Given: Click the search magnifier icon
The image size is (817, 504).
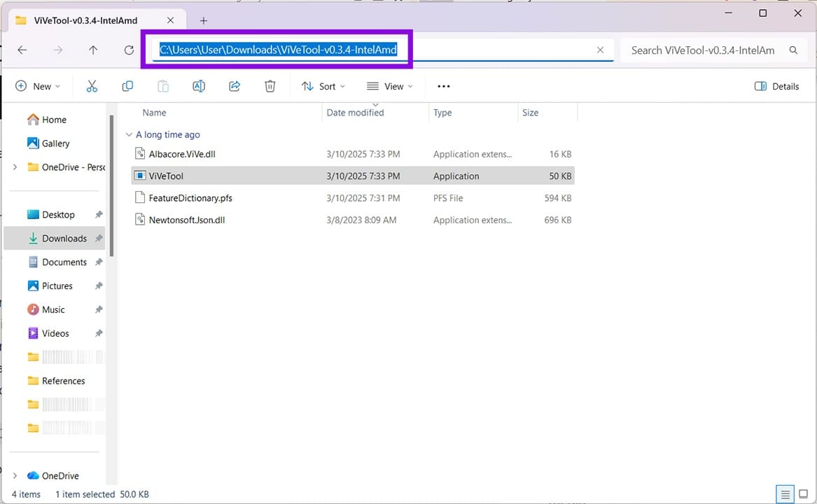Looking at the screenshot, I should pyautogui.click(x=793, y=50).
